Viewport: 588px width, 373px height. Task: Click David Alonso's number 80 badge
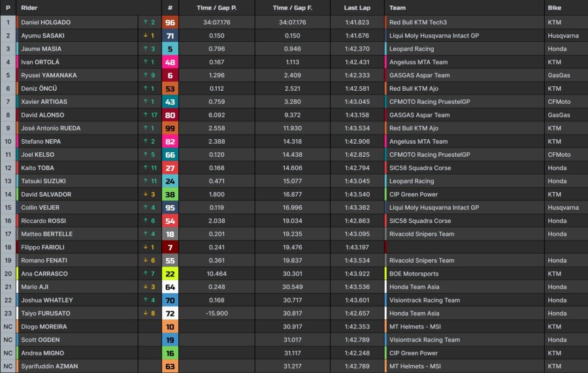click(x=170, y=115)
